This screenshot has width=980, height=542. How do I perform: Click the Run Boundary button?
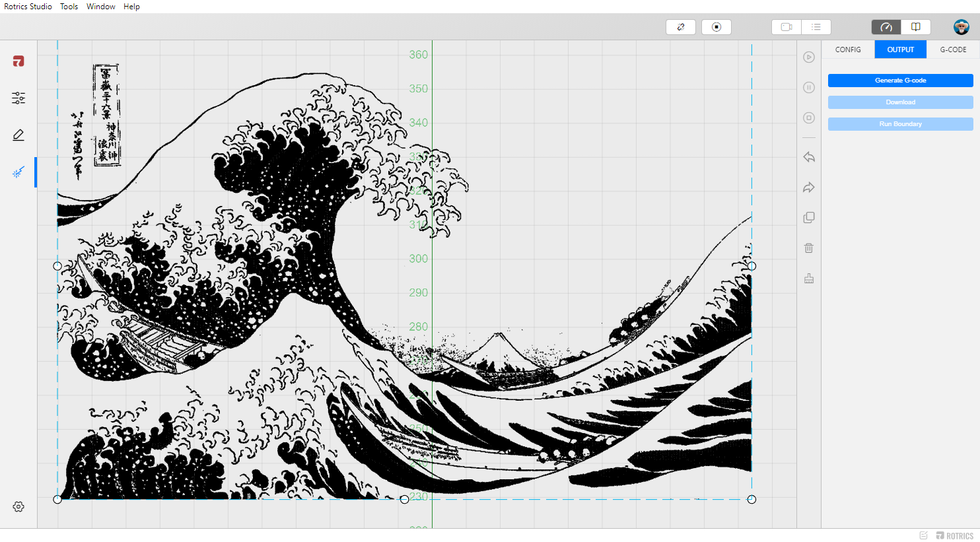click(901, 124)
